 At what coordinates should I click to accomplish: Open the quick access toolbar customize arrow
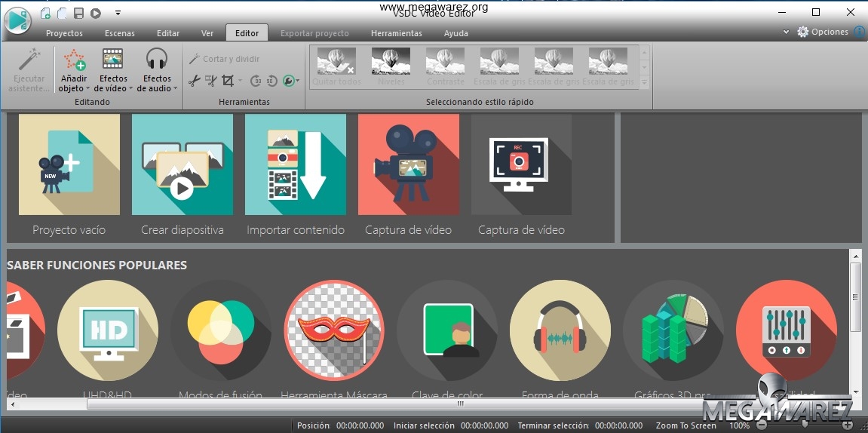pyautogui.click(x=118, y=13)
